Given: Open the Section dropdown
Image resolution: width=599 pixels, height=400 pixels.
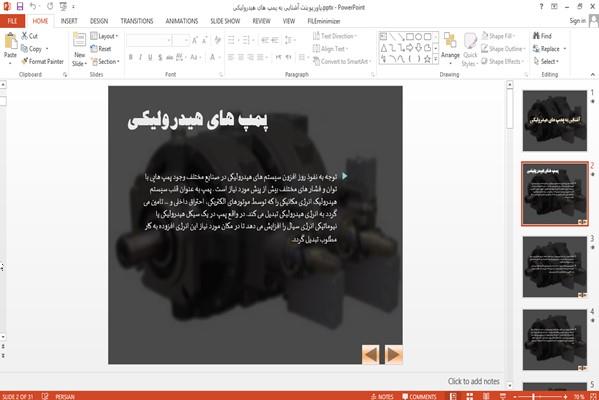Looking at the screenshot, I should click(105, 61).
